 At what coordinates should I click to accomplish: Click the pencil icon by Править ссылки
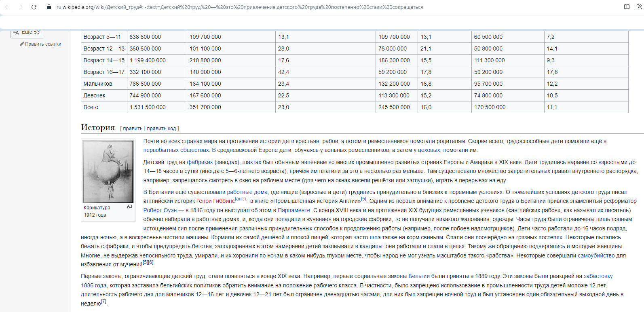(22, 44)
